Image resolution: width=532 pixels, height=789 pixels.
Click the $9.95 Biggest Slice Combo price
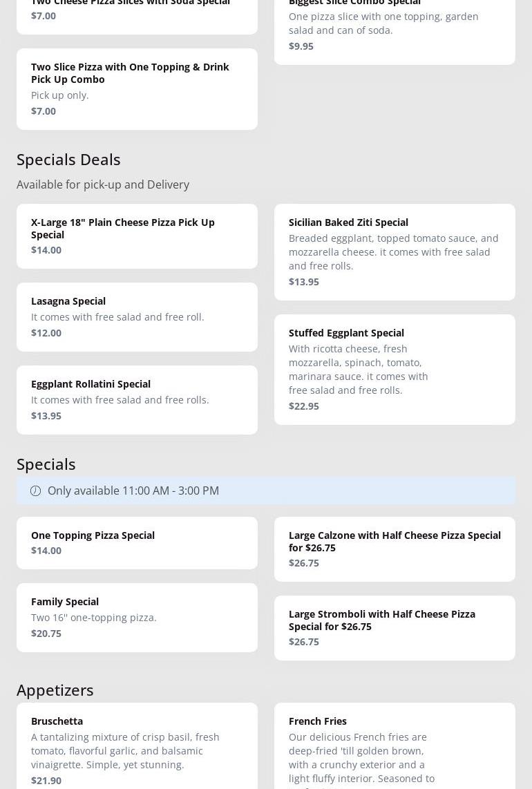point(301,46)
